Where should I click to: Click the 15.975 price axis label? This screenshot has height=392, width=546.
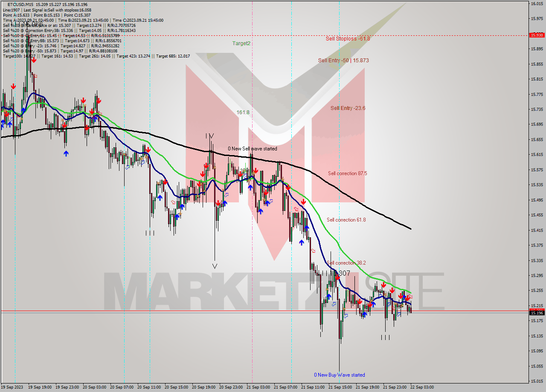point(536,18)
